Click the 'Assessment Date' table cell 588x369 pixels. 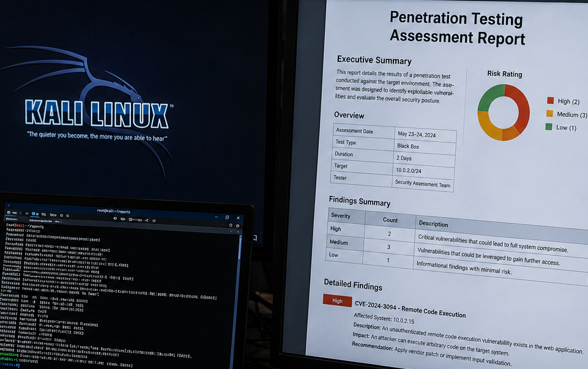click(x=363, y=131)
